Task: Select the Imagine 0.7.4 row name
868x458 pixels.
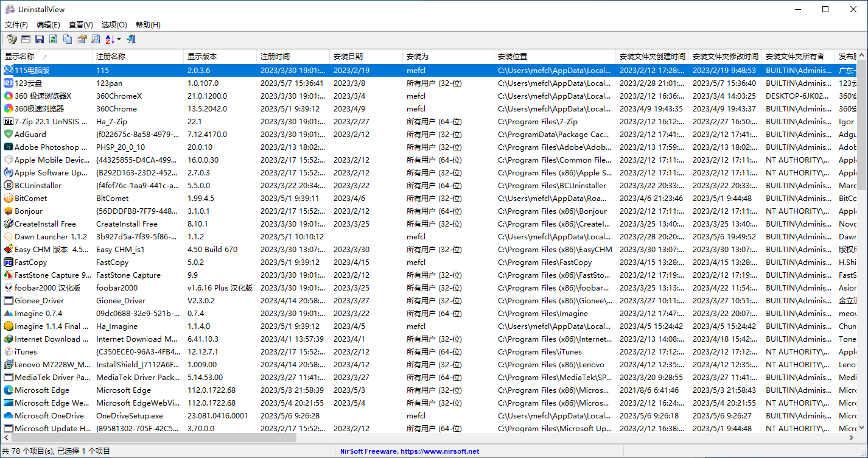Action: (x=38, y=313)
